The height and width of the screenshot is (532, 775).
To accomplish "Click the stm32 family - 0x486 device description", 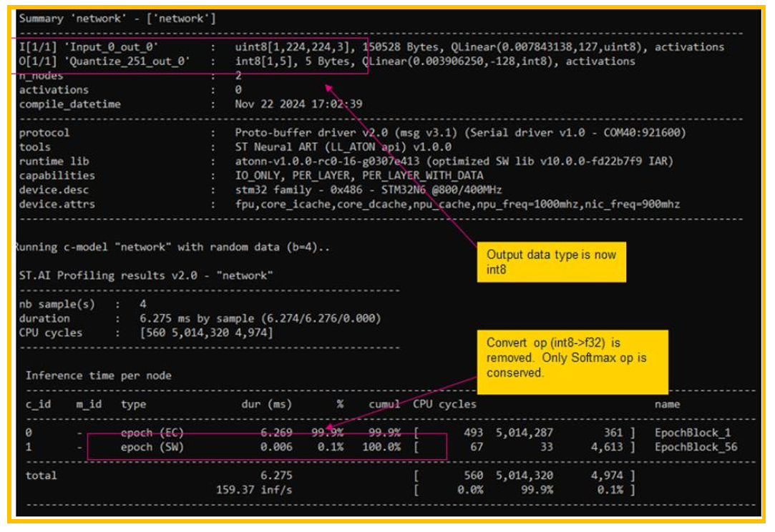I will click(x=369, y=190).
